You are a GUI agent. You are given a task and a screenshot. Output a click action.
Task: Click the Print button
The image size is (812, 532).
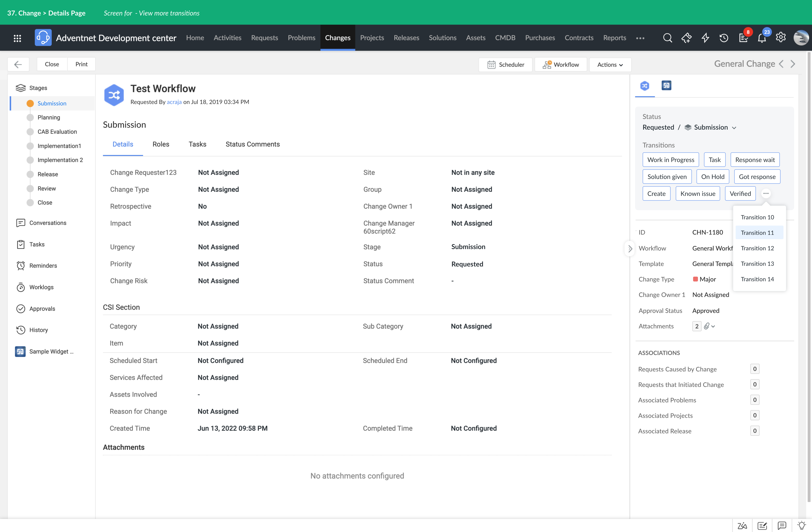coord(82,64)
